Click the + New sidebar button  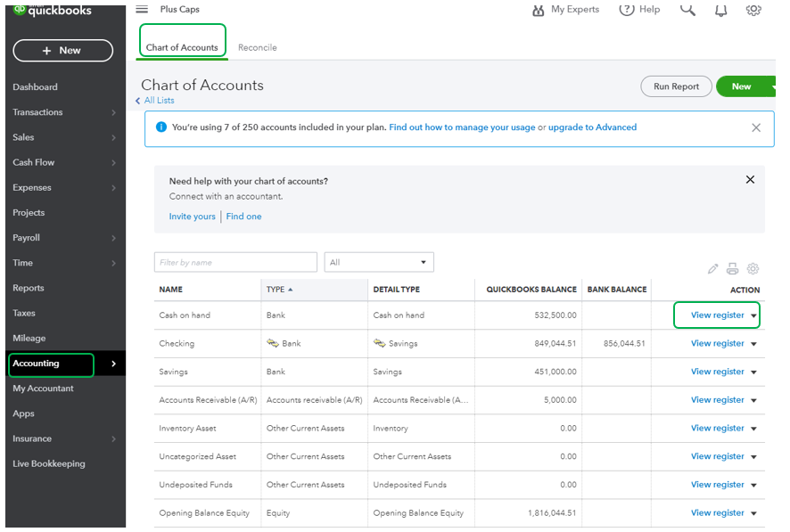63,50
